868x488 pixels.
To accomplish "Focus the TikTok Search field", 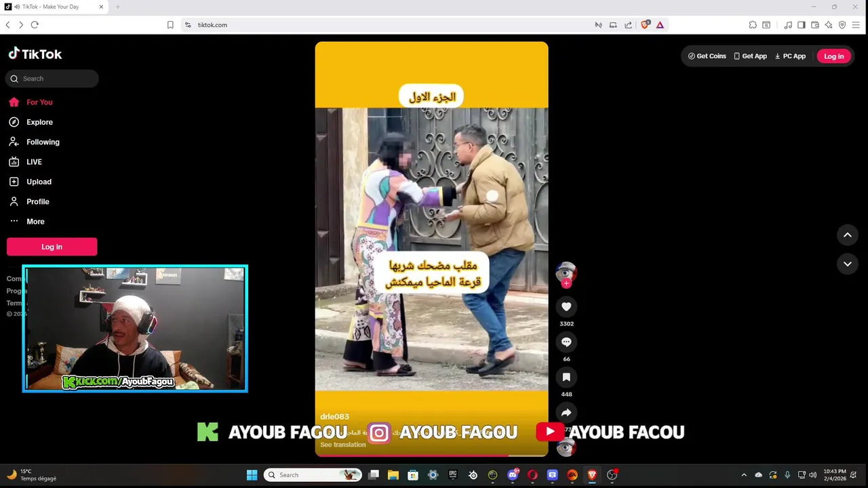I will tap(52, 79).
